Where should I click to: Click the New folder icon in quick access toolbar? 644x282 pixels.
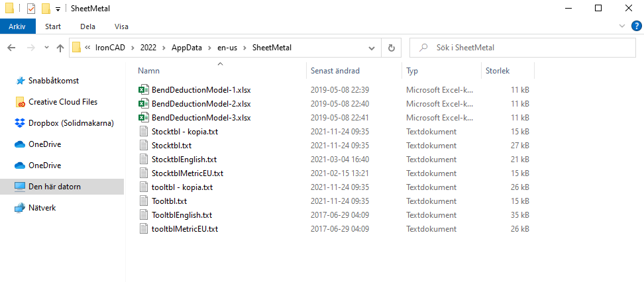click(46, 8)
